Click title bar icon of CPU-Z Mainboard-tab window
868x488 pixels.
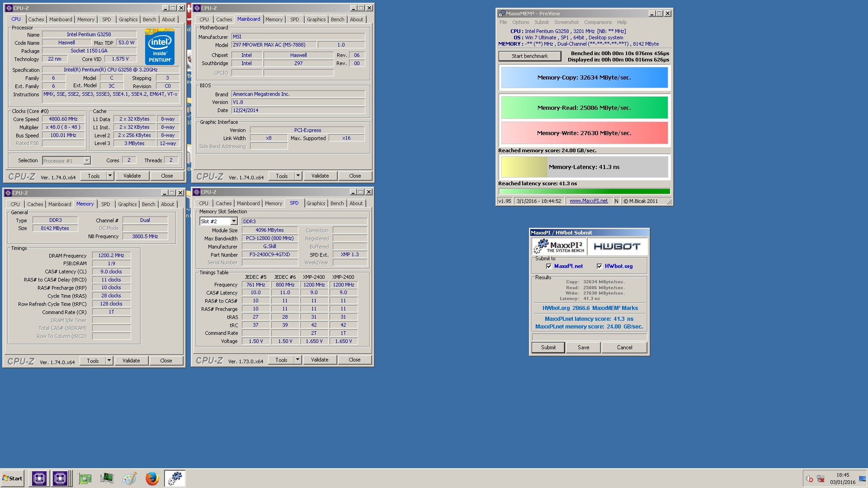point(197,8)
